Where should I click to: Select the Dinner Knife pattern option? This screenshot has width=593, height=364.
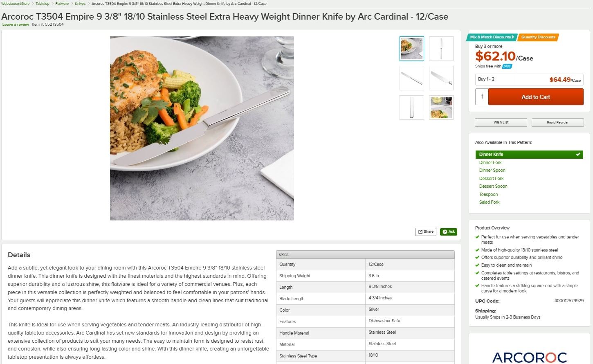point(529,154)
